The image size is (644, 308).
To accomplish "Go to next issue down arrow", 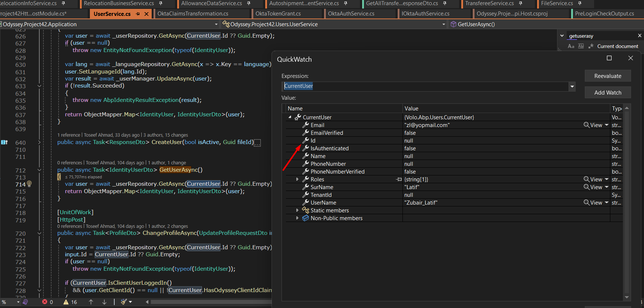I will (104, 302).
